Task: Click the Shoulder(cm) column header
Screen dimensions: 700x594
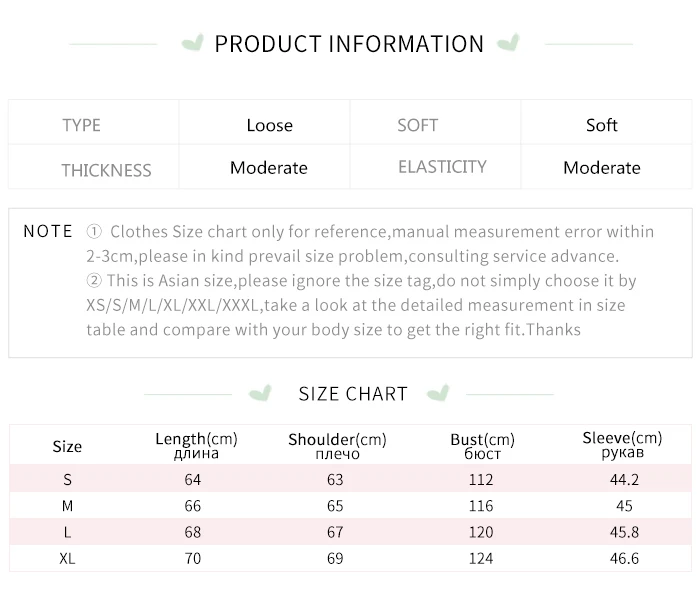Action: (337, 446)
